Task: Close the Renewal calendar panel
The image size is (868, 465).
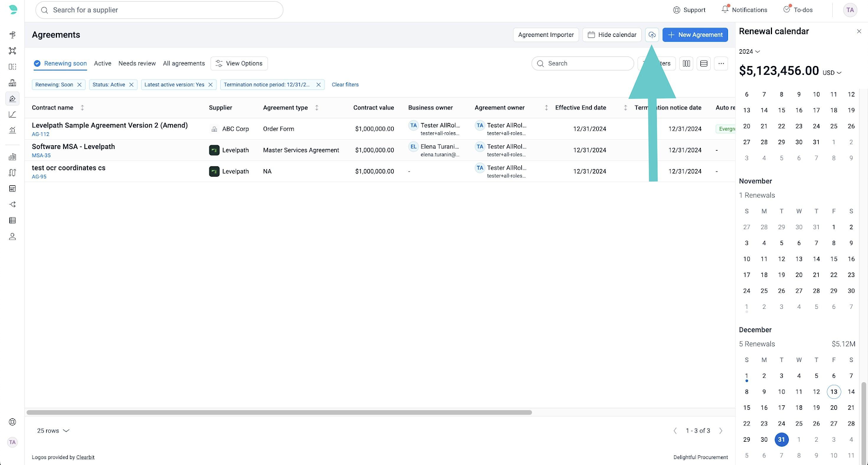Action: point(859,31)
